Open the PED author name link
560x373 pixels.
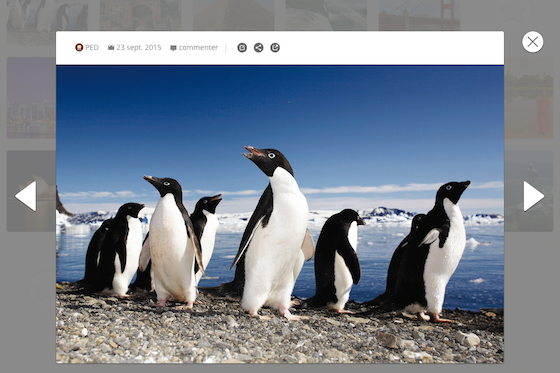[92, 48]
